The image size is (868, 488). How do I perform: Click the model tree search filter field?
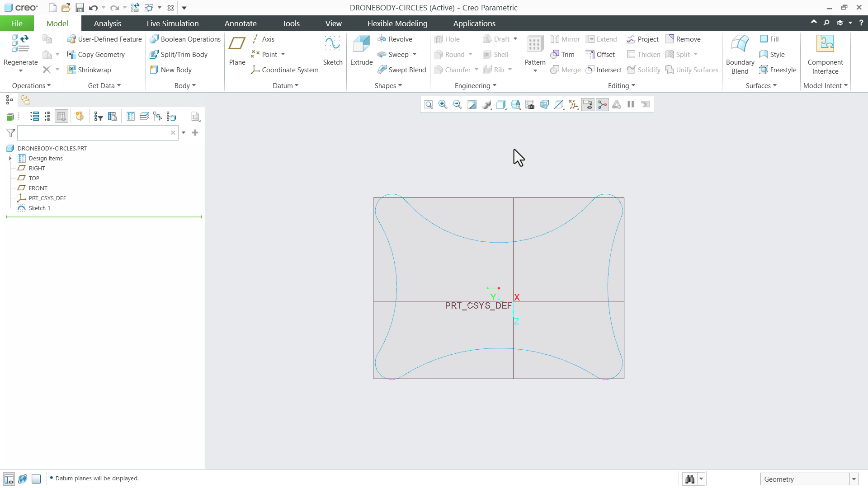[95, 133]
